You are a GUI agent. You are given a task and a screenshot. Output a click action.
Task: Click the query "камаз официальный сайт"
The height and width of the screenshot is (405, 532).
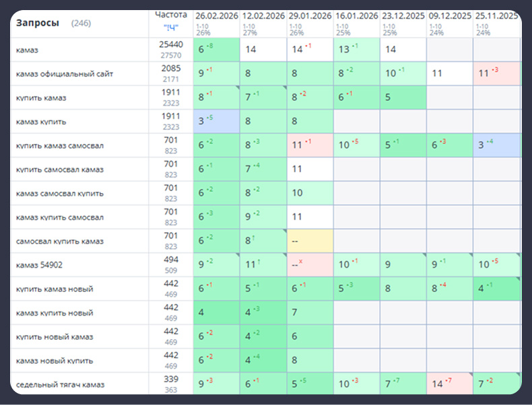point(65,74)
